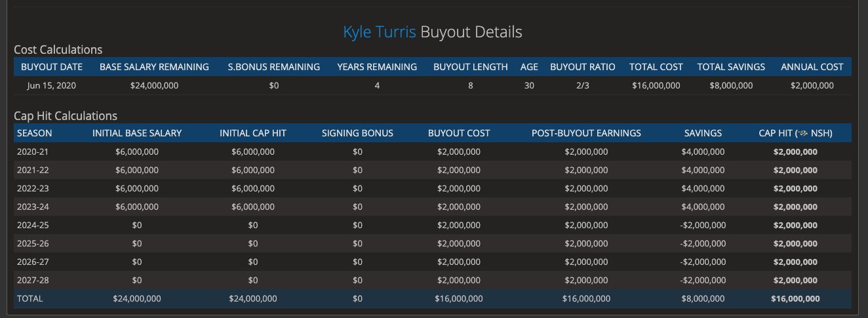Click the 2021-22 season row label
The height and width of the screenshot is (318, 868).
click(x=33, y=170)
